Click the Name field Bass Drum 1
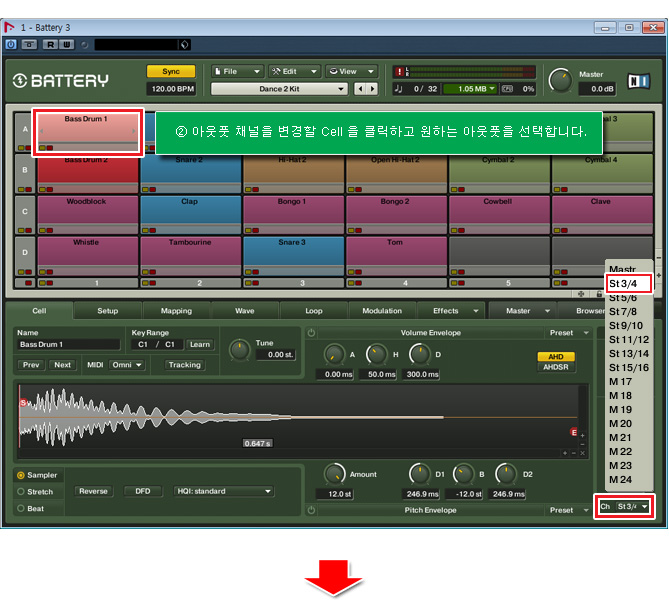This screenshot has height=608, width=669. click(x=68, y=344)
